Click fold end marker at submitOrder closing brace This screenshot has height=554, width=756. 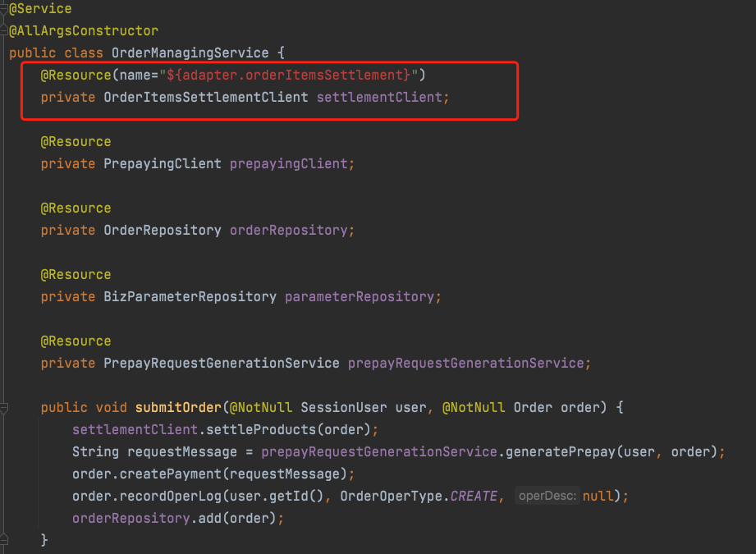4,540
